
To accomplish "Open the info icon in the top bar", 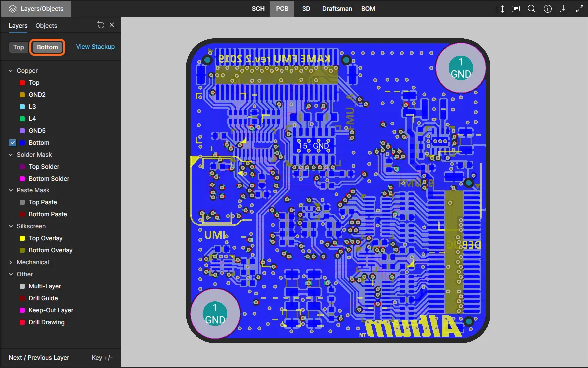I will click(548, 9).
